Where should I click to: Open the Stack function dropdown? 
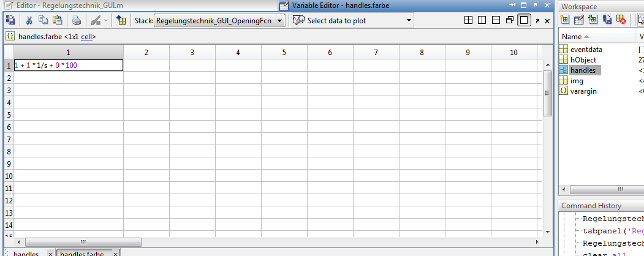tap(280, 21)
